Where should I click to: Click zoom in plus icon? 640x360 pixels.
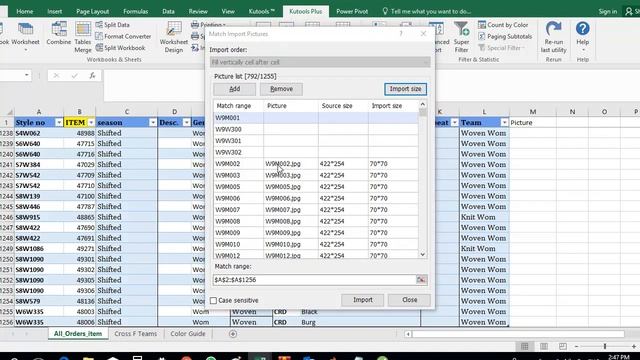click(x=633, y=347)
